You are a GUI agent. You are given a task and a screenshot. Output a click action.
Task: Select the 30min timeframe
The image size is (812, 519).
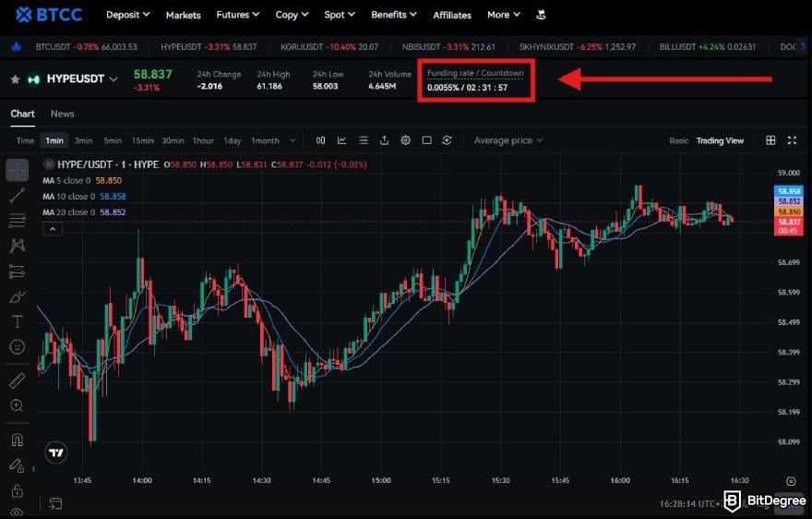tap(173, 140)
